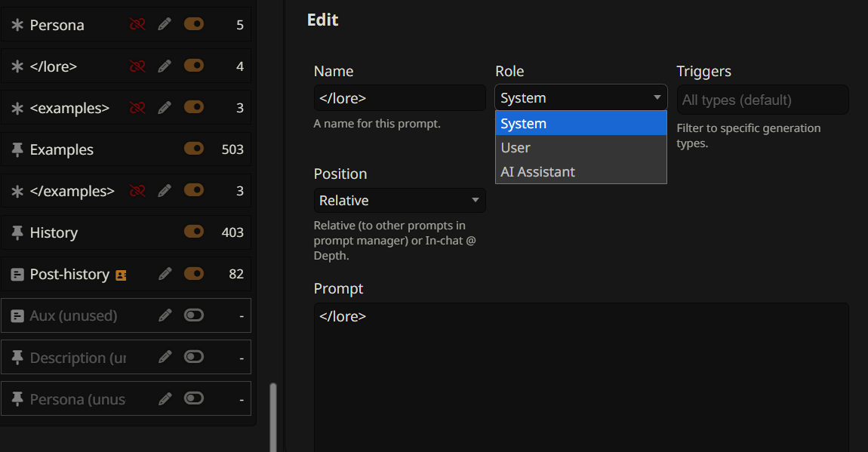Edit the </examples> prompt with pencil icon
This screenshot has height=452, width=868.
(x=165, y=190)
